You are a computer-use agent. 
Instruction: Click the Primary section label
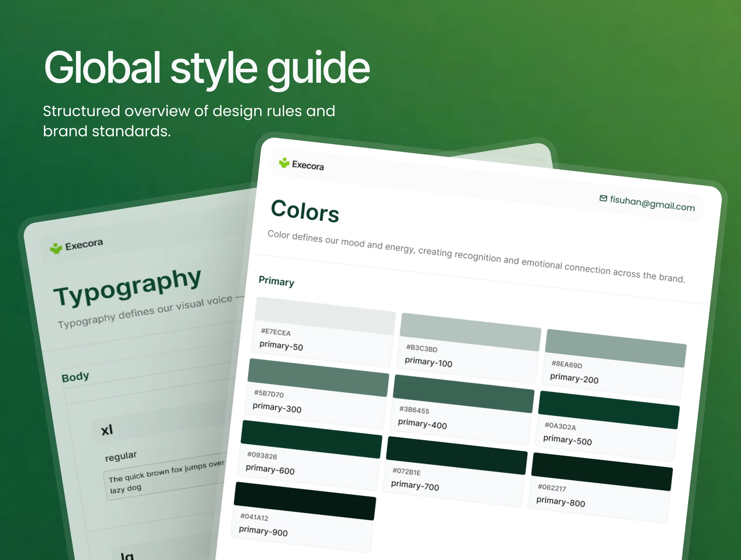click(276, 281)
